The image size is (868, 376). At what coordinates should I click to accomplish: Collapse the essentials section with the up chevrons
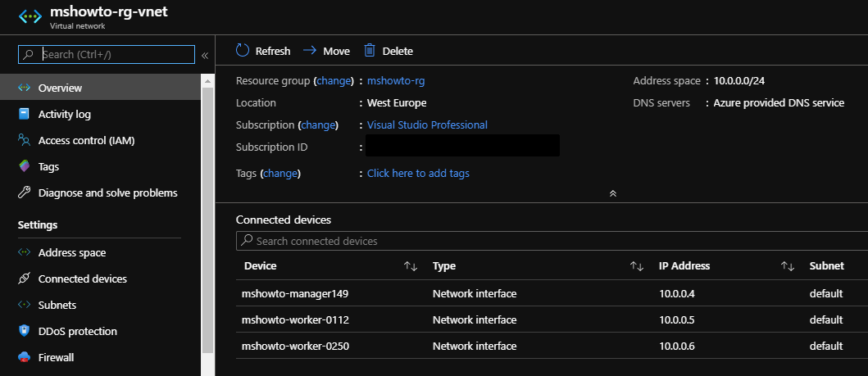(613, 193)
